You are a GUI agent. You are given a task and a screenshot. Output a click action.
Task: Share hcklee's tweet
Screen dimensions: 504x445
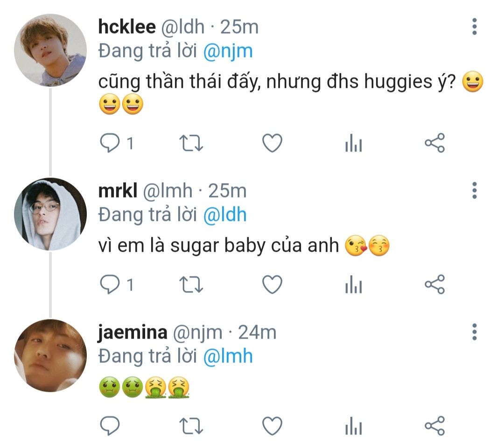point(435,143)
